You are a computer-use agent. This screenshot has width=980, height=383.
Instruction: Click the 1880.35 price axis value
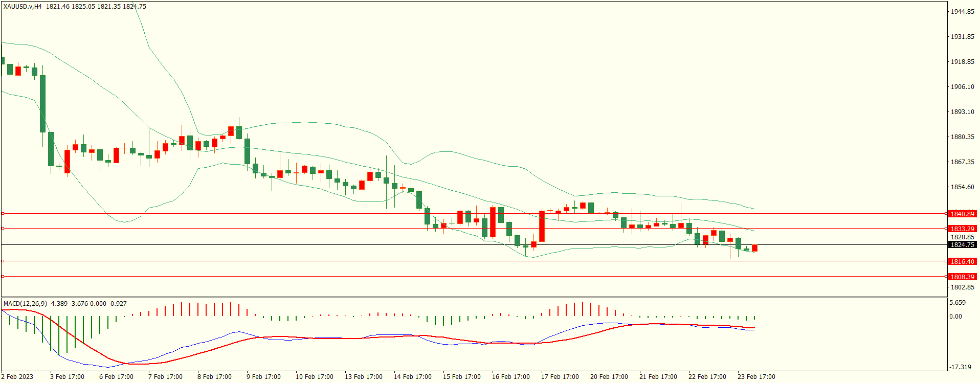click(962, 137)
